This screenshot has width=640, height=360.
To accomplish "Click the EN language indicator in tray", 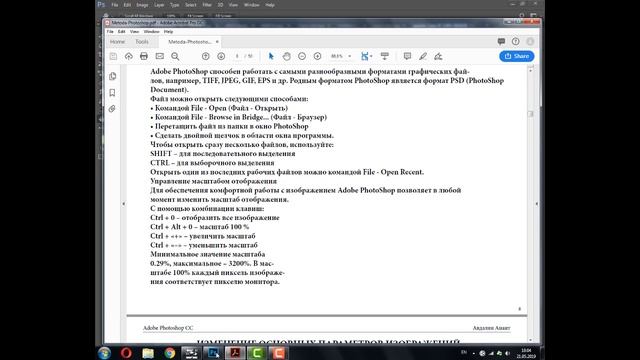I will pos(464,352).
